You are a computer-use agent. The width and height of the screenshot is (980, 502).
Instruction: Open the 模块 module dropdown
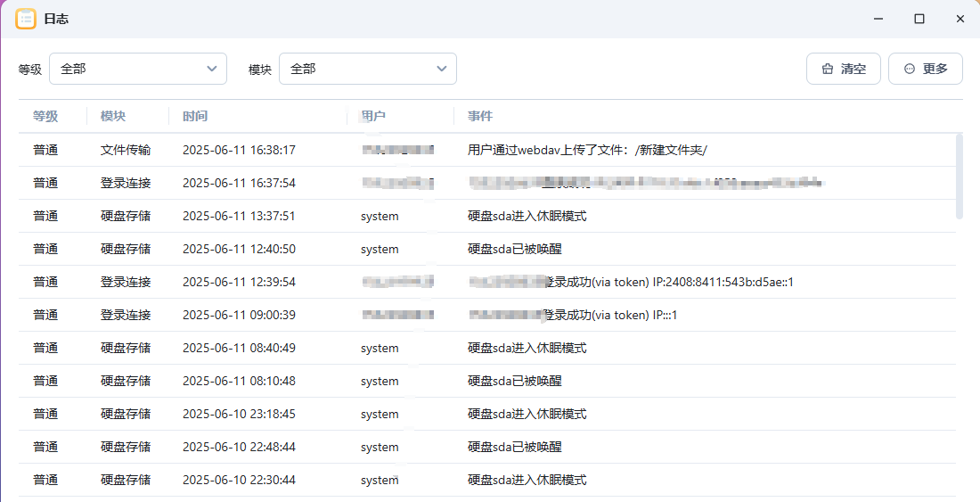367,69
